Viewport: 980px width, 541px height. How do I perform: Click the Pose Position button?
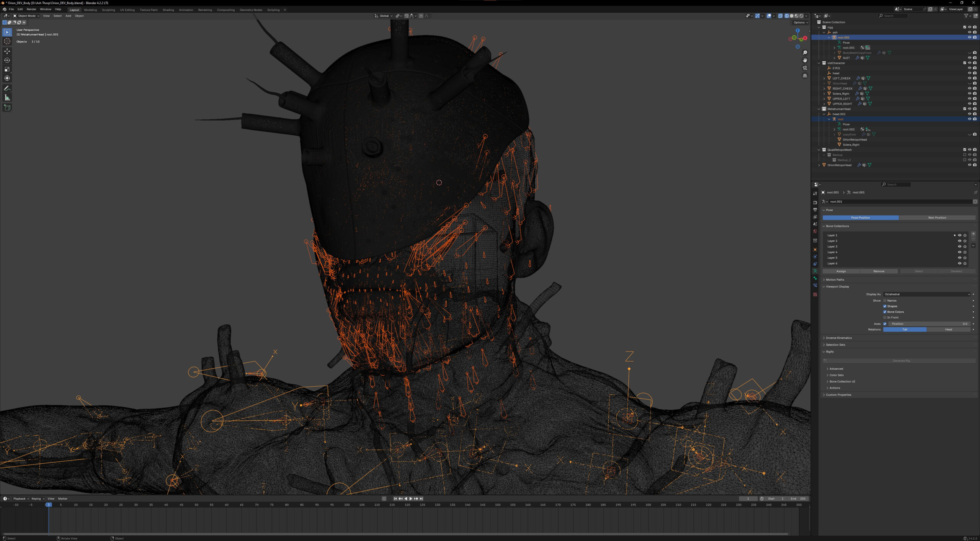pos(860,217)
